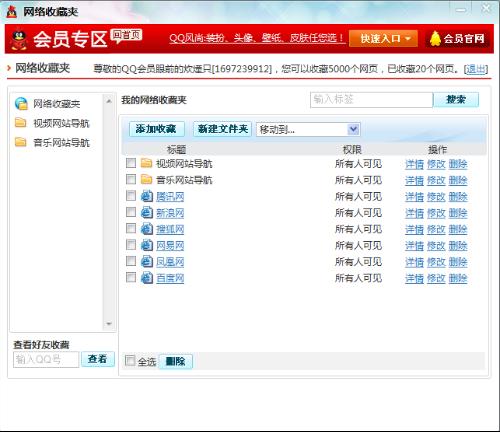Open the 凤凰网 bookmark link
The width and height of the screenshot is (500, 432).
pos(170,262)
